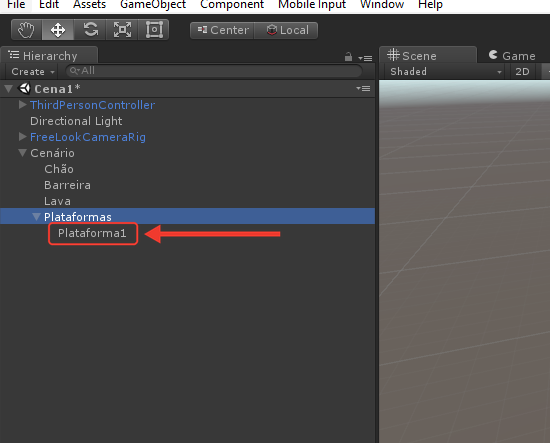Open the Edit menu

click(x=49, y=5)
